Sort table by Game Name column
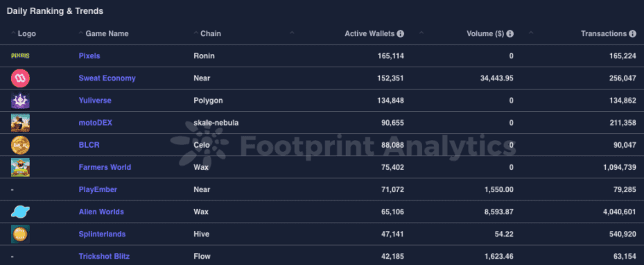 point(107,34)
